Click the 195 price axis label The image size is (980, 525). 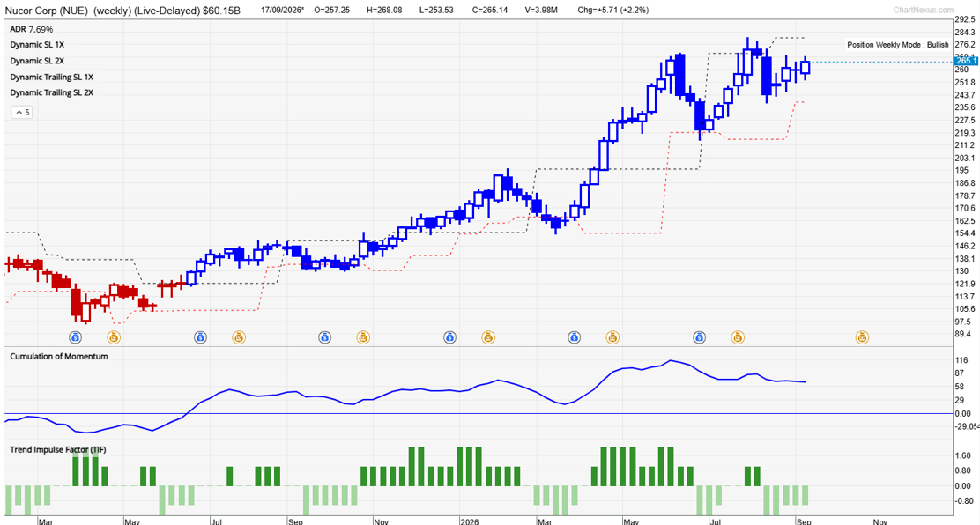pos(961,170)
